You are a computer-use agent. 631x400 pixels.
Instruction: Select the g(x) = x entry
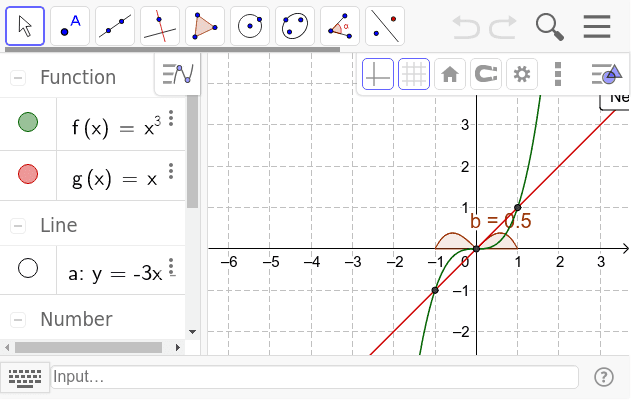pyautogui.click(x=114, y=179)
